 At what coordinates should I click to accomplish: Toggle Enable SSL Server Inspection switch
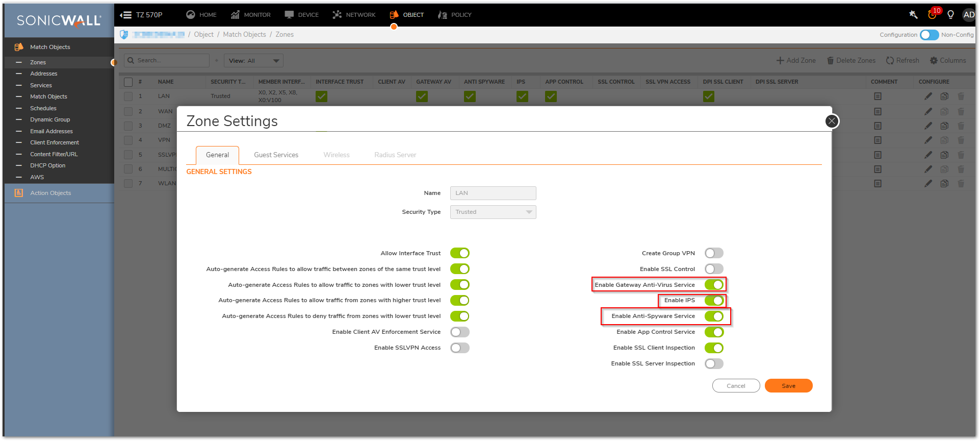click(714, 364)
